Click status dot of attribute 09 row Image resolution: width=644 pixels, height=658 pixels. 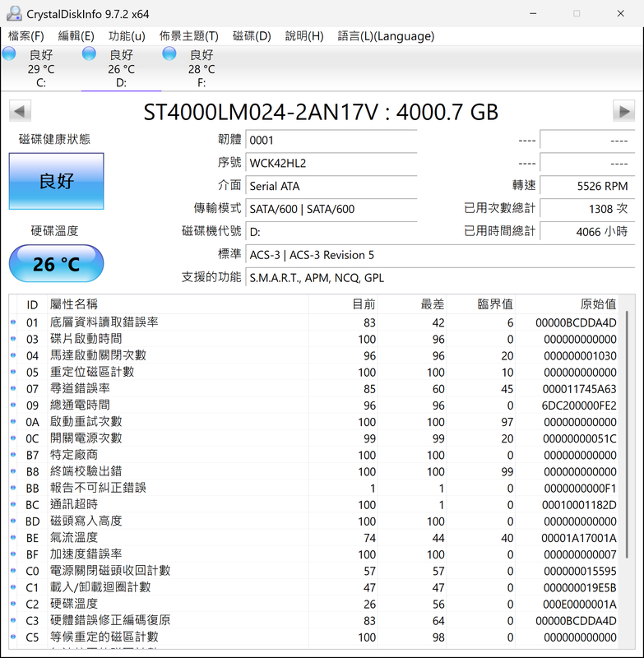(x=13, y=405)
